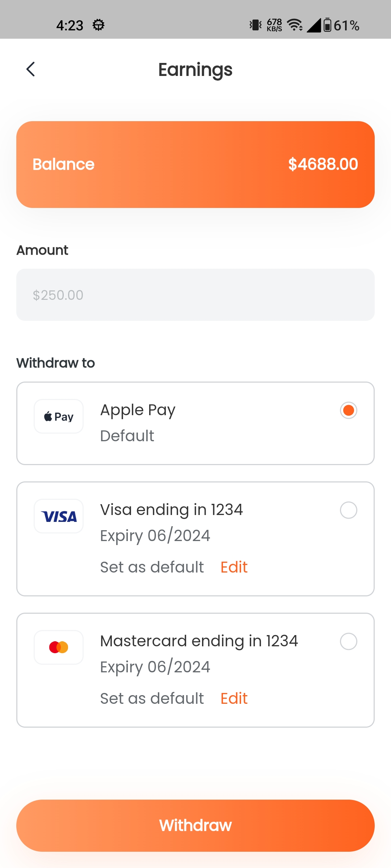The height and width of the screenshot is (868, 391).
Task: Click Edit on the Mastercard card
Action: [x=234, y=698]
